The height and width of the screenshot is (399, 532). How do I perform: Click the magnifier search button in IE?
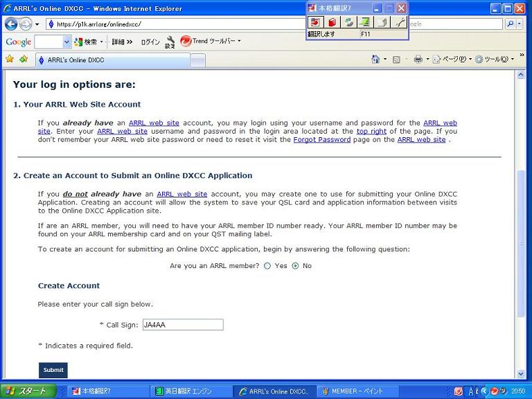[x=510, y=24]
